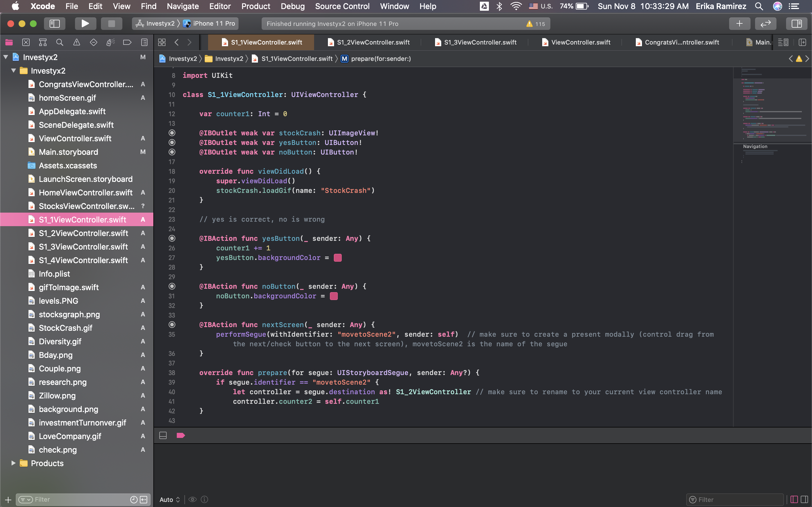Select Main.storyboard in the file navigator

(69, 152)
